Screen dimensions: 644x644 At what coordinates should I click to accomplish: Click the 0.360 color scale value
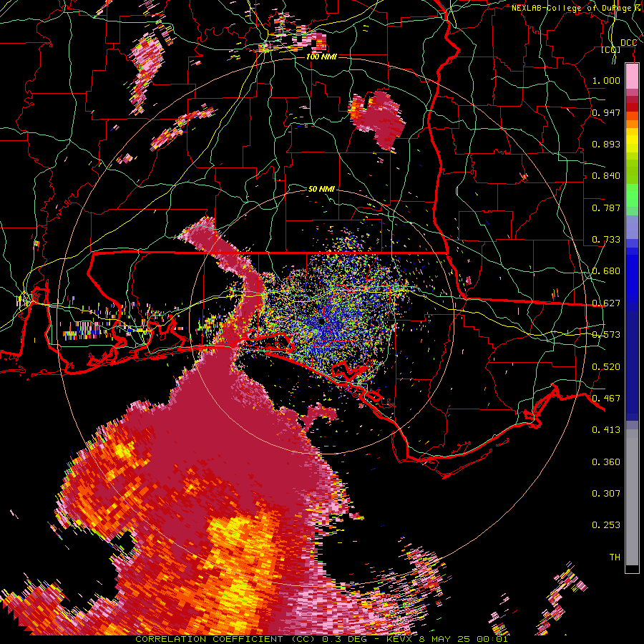click(606, 462)
